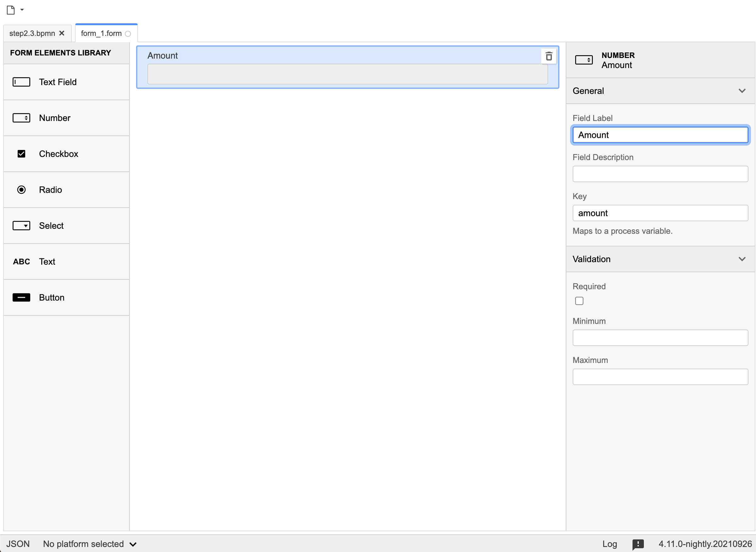The width and height of the screenshot is (756, 552).
Task: Select the ABC Text element icon
Action: coord(21,262)
